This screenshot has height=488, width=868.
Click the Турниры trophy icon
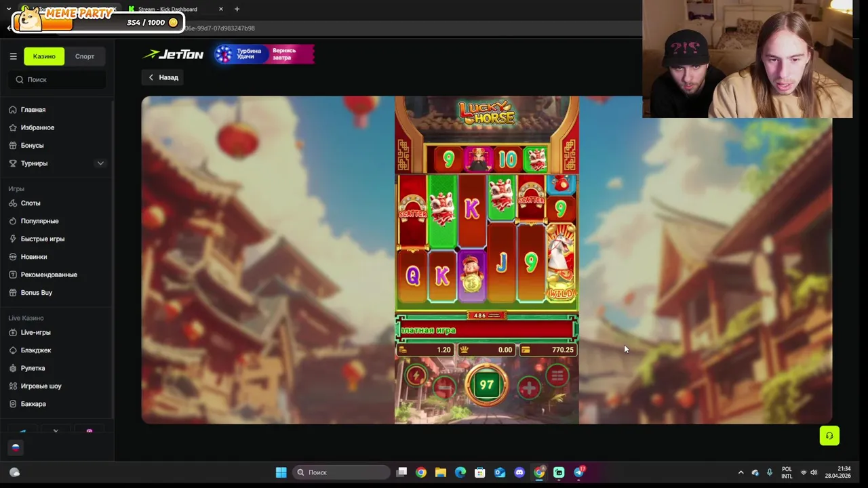tap(13, 163)
